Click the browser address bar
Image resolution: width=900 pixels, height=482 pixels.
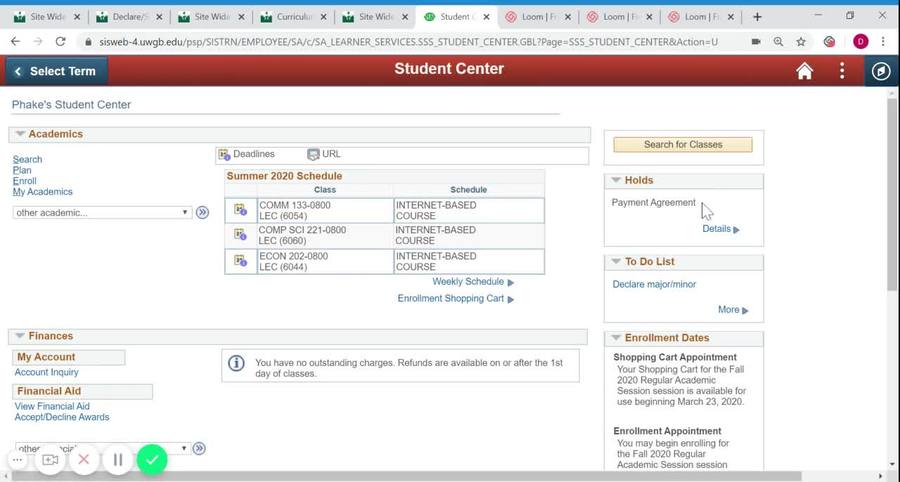400,42
